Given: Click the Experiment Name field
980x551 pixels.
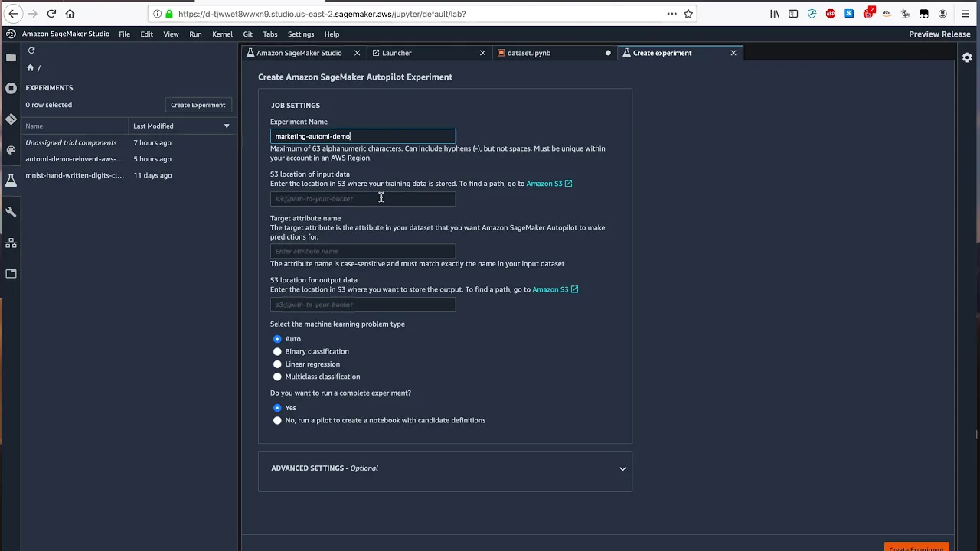Looking at the screenshot, I should tap(363, 136).
